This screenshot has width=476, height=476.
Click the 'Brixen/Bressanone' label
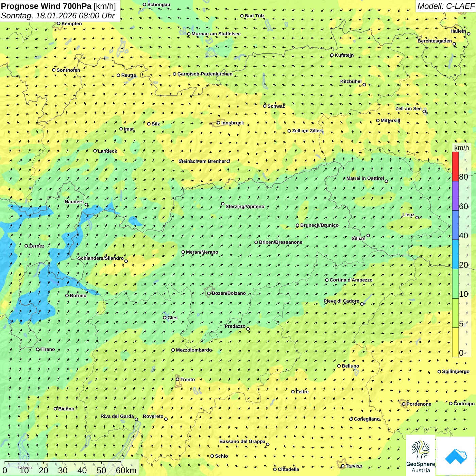point(280,242)
